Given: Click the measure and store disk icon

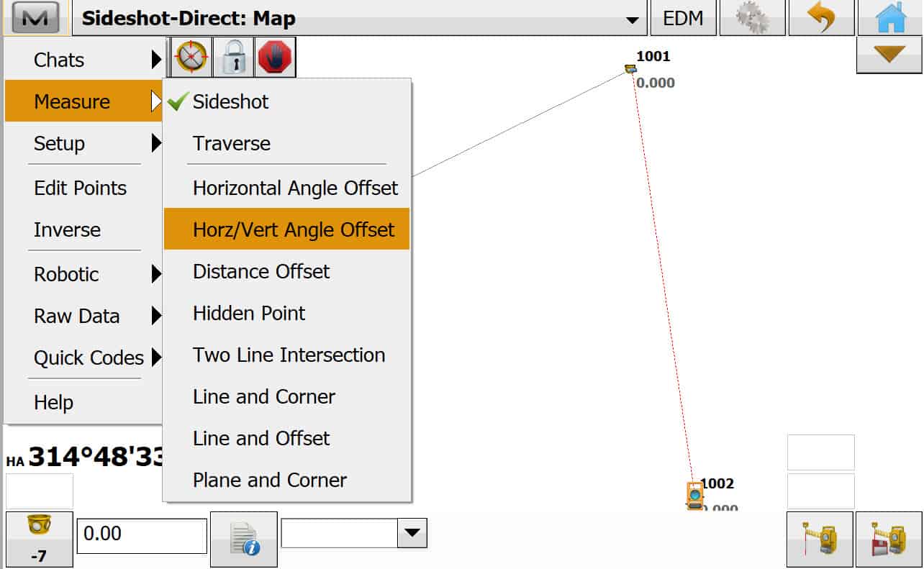Looking at the screenshot, I should click(889, 540).
